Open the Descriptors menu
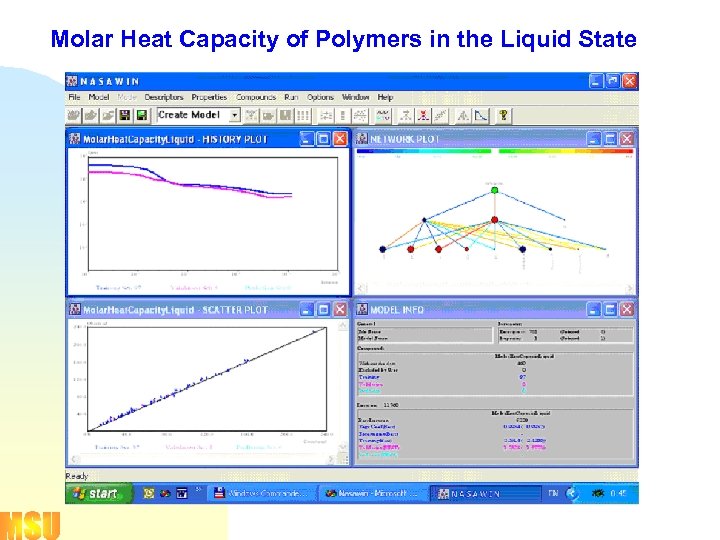This screenshot has width=720, height=540. pos(164,97)
